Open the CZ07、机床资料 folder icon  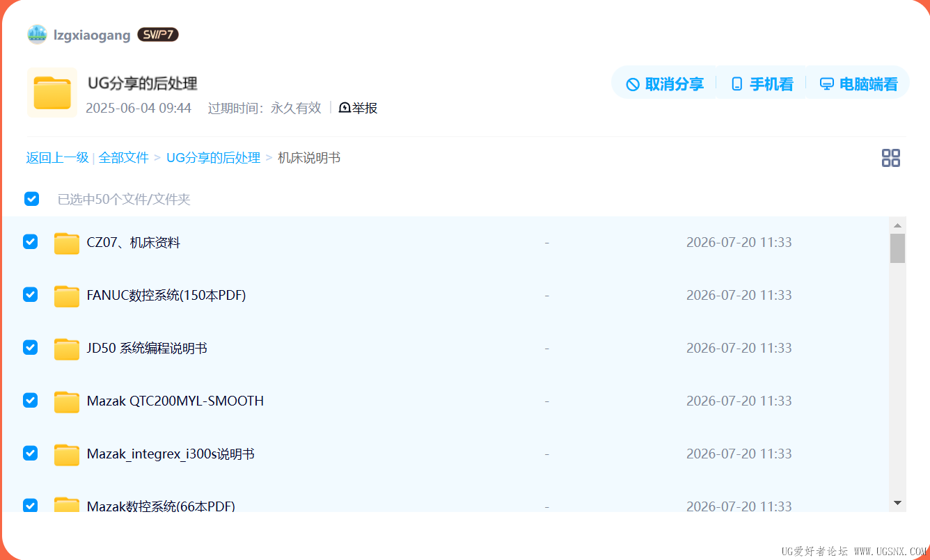point(67,243)
